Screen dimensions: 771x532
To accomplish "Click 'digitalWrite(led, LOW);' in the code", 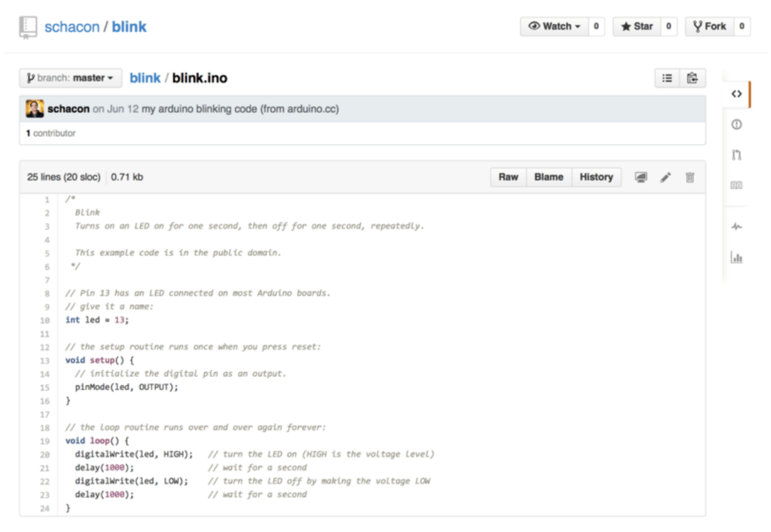I will pos(131,481).
